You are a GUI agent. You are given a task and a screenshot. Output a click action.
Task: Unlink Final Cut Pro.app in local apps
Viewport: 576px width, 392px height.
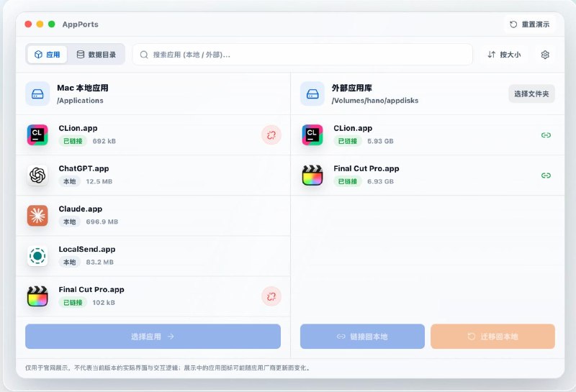click(271, 296)
